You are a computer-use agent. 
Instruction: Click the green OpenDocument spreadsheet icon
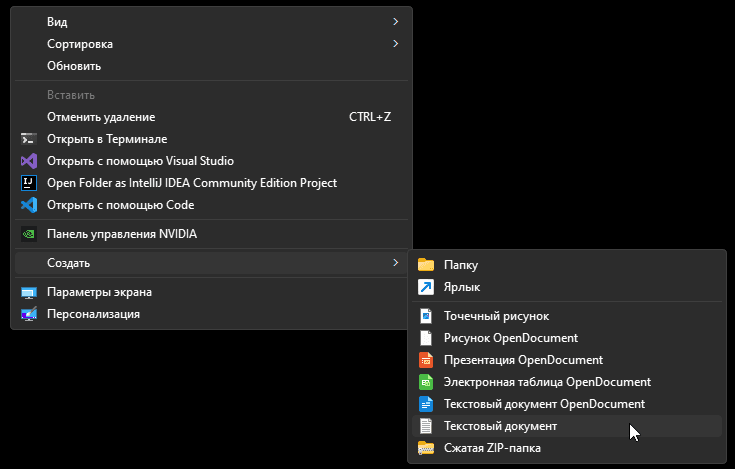coord(426,382)
